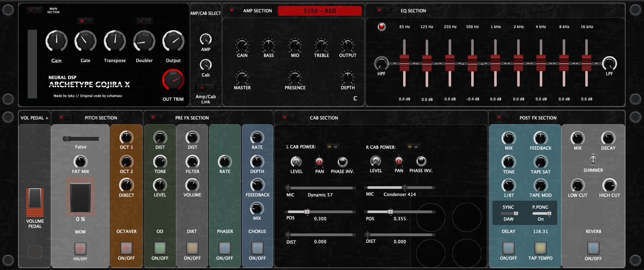Click the PRESENCE knob in amp section
The width and height of the screenshot is (644, 270).
(295, 77)
